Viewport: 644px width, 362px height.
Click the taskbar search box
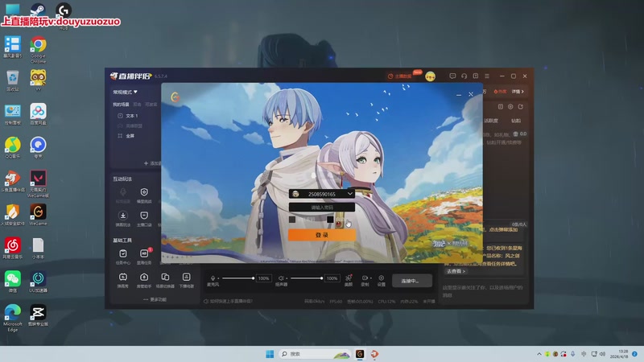315,354
